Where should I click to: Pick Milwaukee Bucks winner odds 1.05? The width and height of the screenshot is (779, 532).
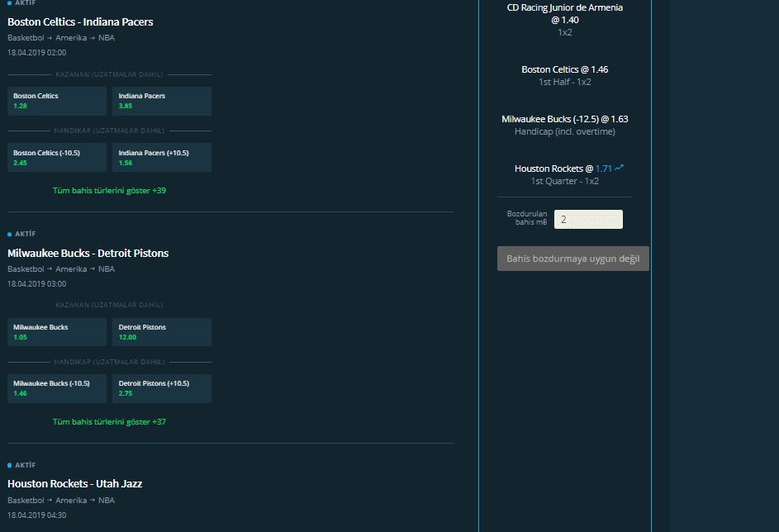[x=57, y=332]
